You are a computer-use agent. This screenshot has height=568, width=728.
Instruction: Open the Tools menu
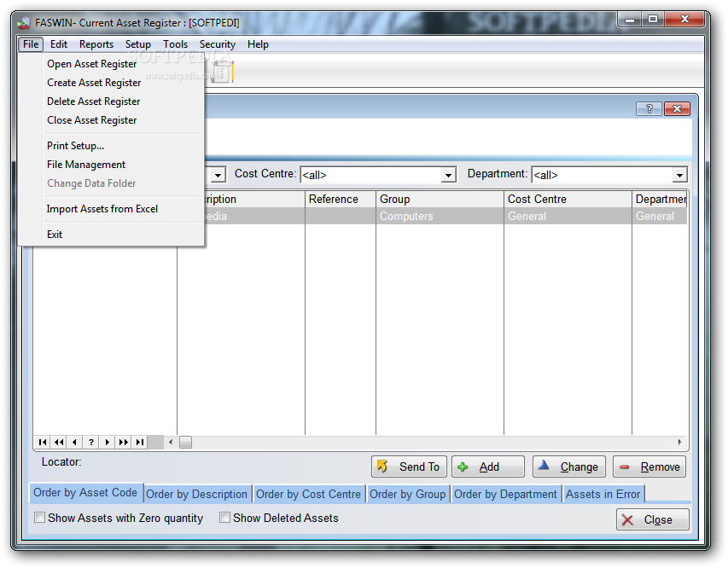[x=175, y=44]
